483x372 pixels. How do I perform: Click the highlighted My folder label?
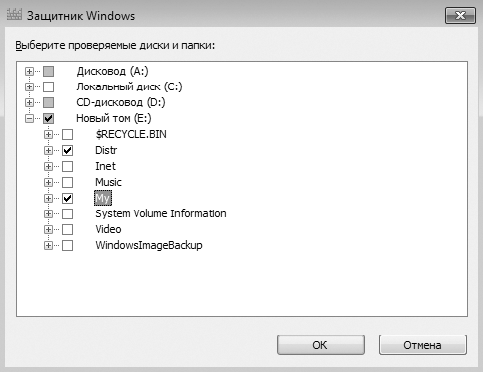tap(103, 198)
